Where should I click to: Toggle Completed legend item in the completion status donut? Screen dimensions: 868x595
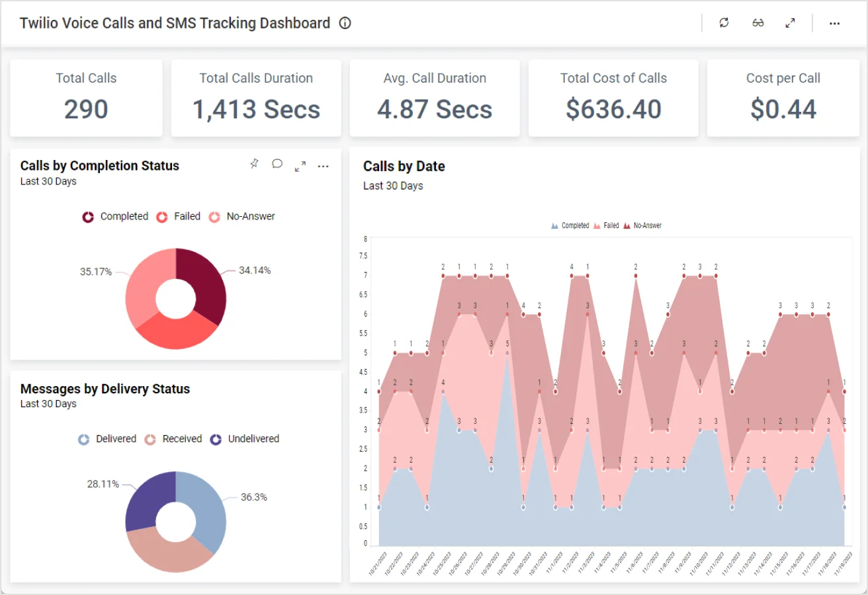pos(115,217)
